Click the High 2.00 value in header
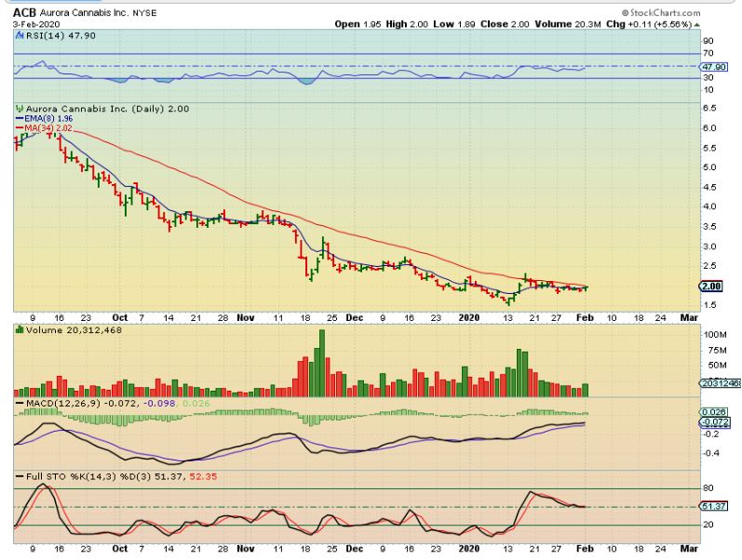 pos(407,24)
